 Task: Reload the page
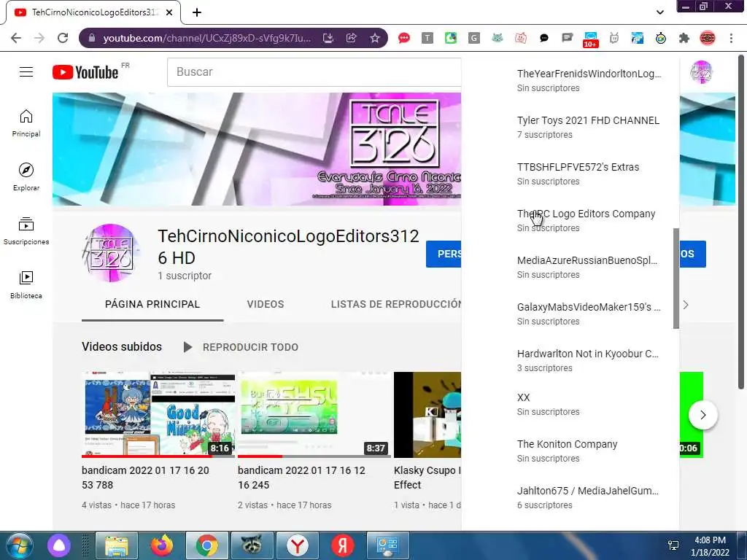click(x=63, y=38)
